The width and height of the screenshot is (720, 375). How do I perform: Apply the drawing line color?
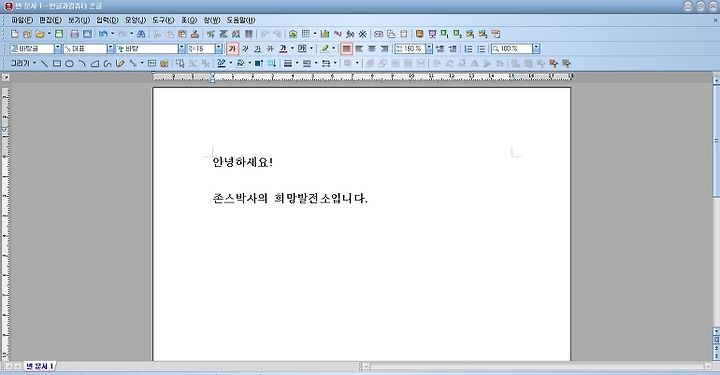(221, 63)
